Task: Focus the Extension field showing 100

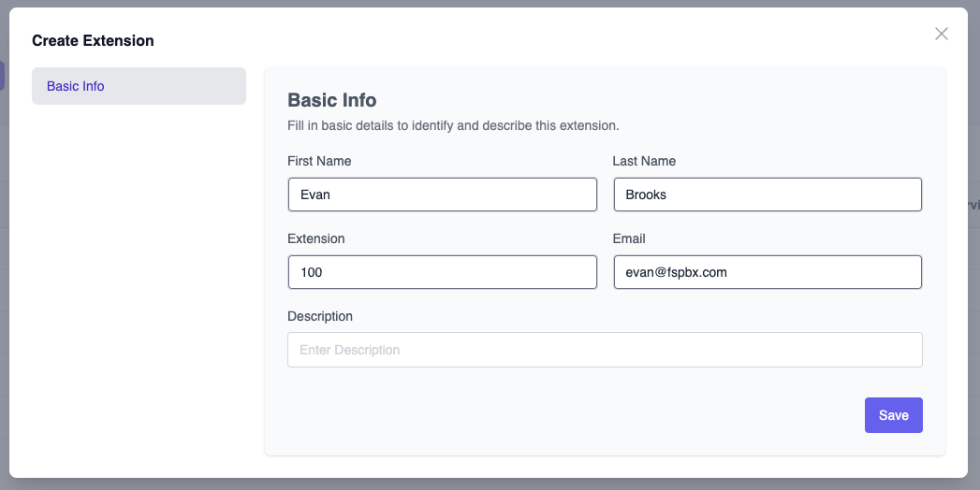Action: point(443,272)
